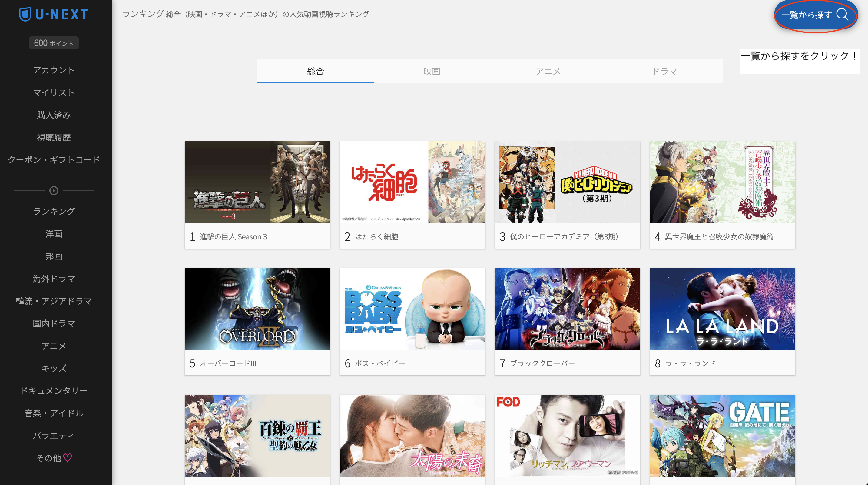The height and width of the screenshot is (485, 868).
Task: Click the U-NEXT logo
Action: (x=54, y=14)
